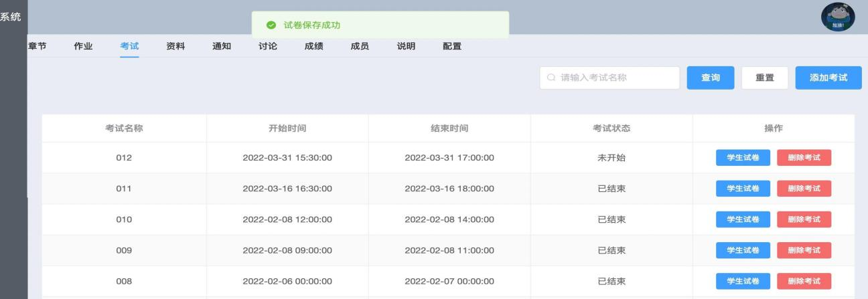View 学生试卷 for exam 008
The image size is (868, 299).
click(x=743, y=281)
